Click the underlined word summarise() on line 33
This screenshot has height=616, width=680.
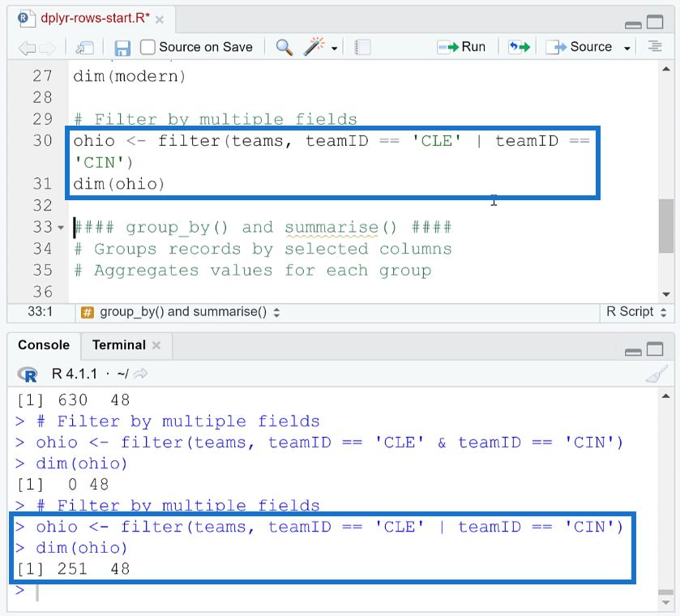coord(340,227)
